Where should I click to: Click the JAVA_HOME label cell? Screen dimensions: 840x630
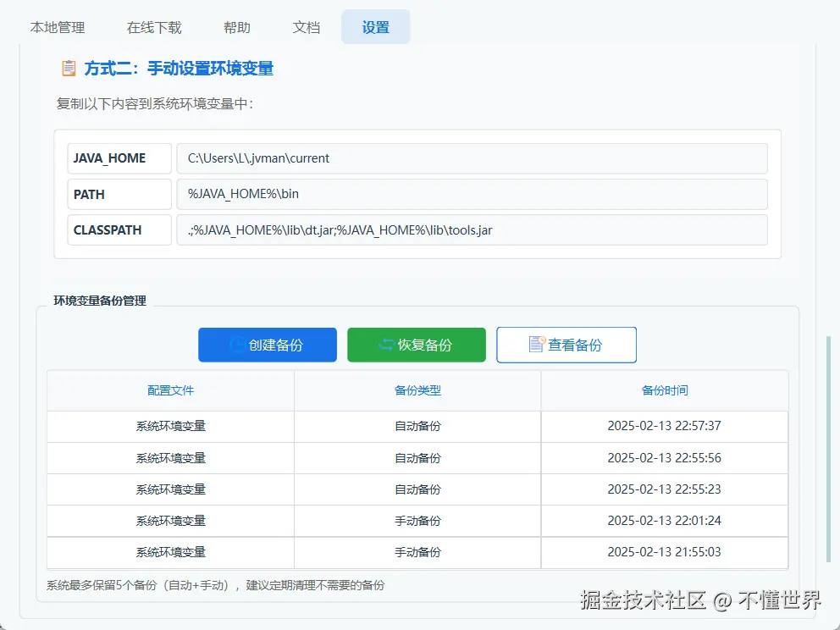[x=119, y=158]
